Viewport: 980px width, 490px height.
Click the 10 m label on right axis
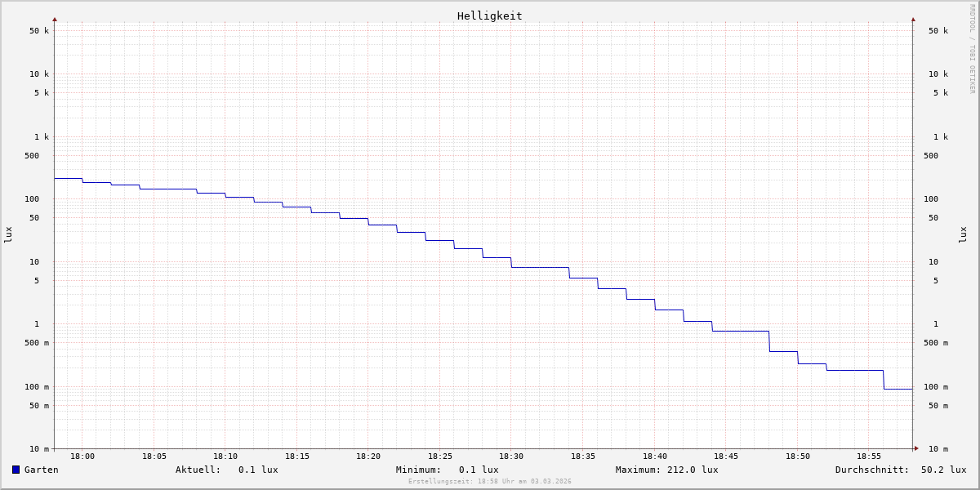coord(938,449)
